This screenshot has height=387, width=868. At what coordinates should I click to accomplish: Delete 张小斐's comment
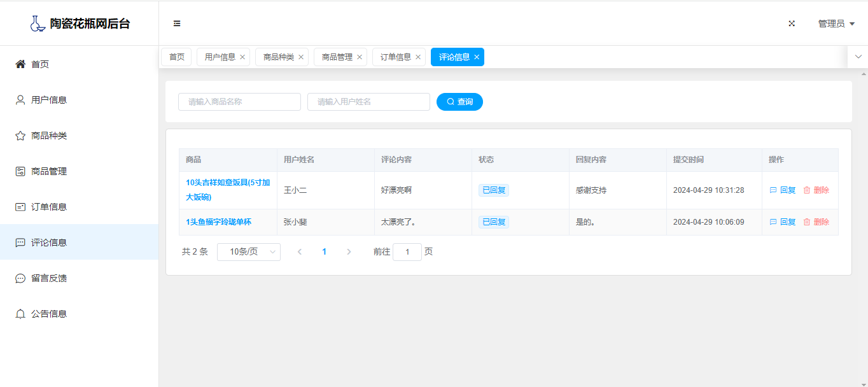(x=816, y=222)
